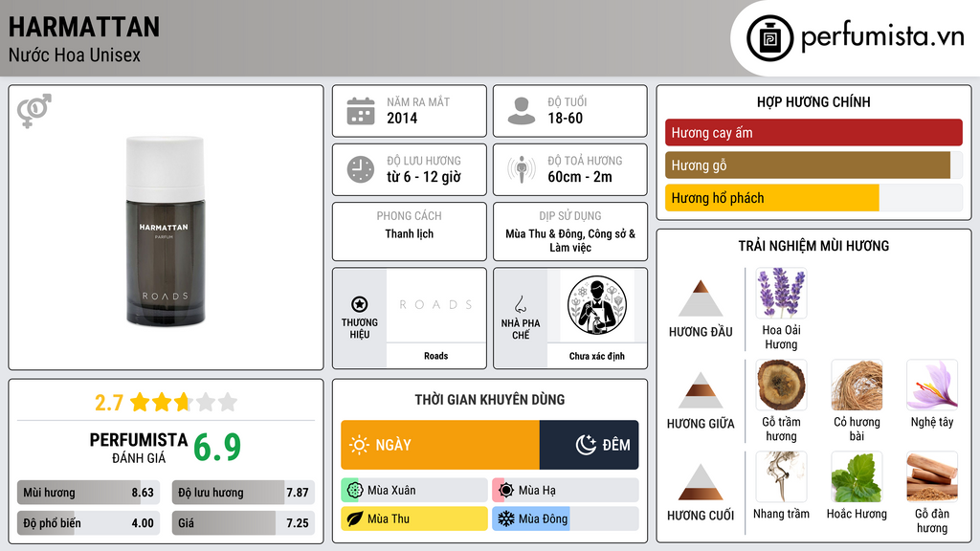This screenshot has height=551, width=980.
Task: Click the flower icon for Mùa Xuân
Action: 354,491
